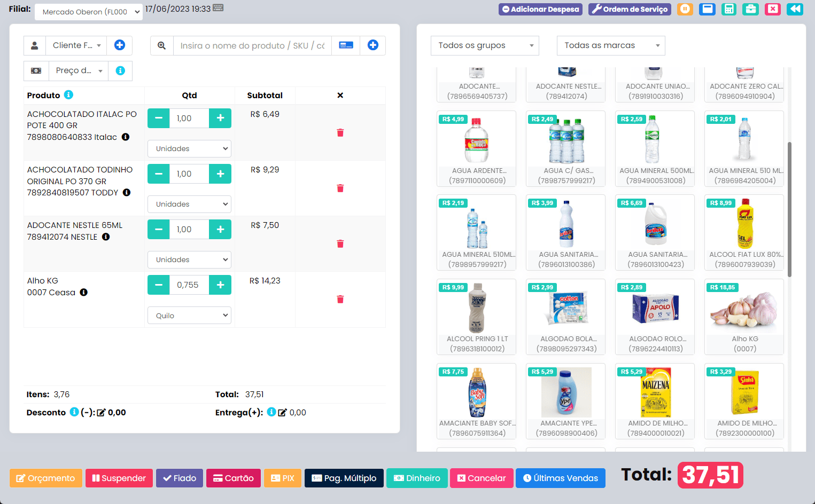Open the unit dropdown for Achocolatado Todinho
815x504 pixels.
[x=189, y=204]
